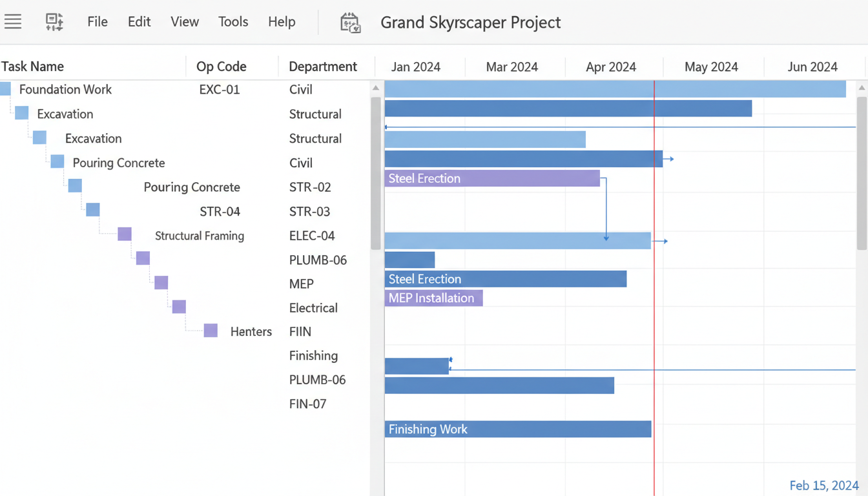Select the May 2024 timeline header

(x=711, y=67)
